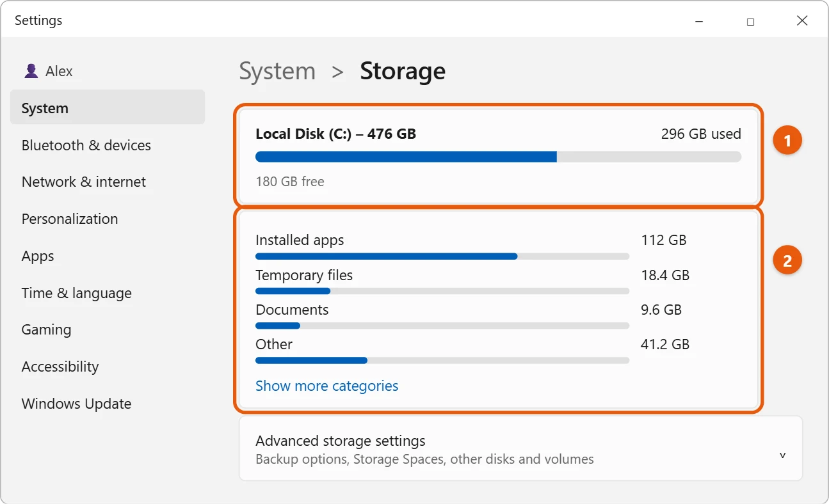Click the Documents usage bar
This screenshot has width=829, height=504.
(442, 326)
